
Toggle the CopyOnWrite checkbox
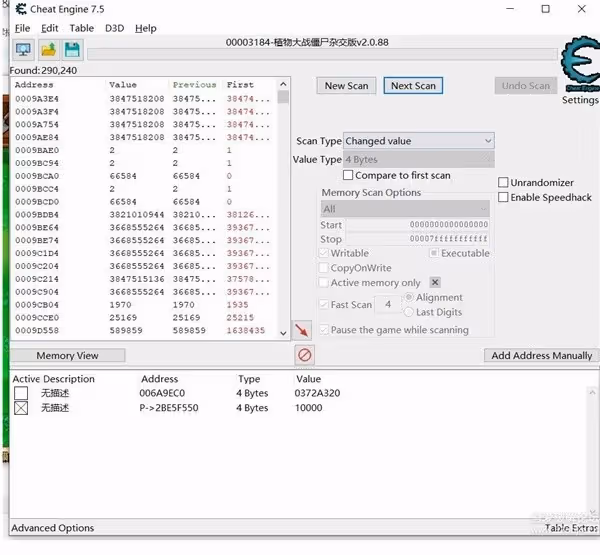click(x=324, y=268)
